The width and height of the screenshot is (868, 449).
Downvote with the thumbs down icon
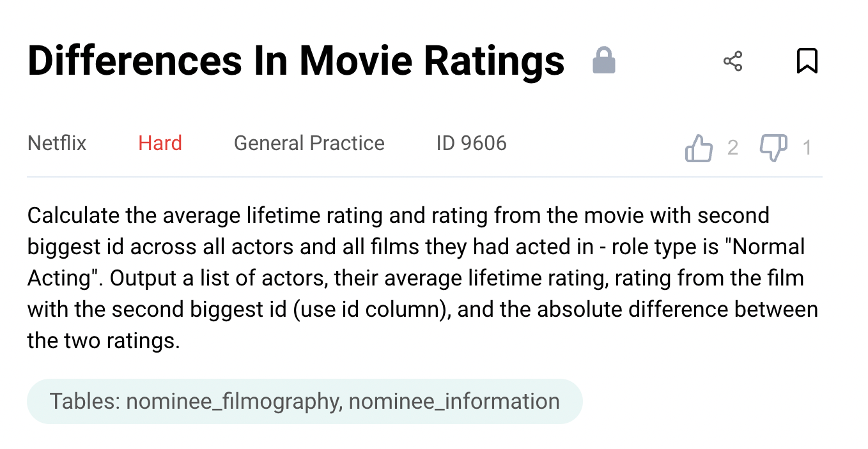[773, 148]
